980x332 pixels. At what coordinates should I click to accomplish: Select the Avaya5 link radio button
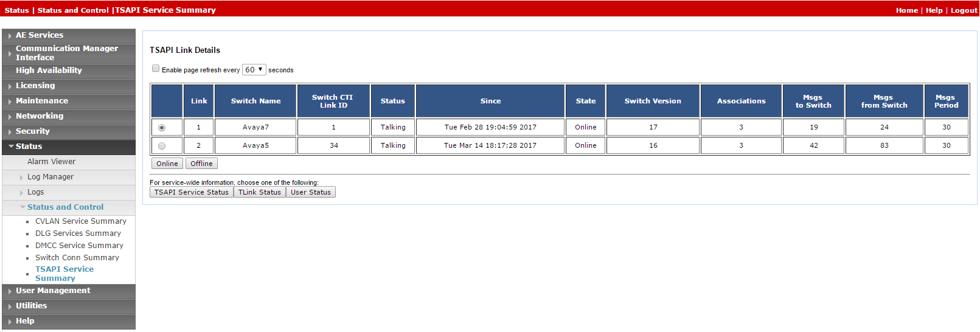pos(162,146)
